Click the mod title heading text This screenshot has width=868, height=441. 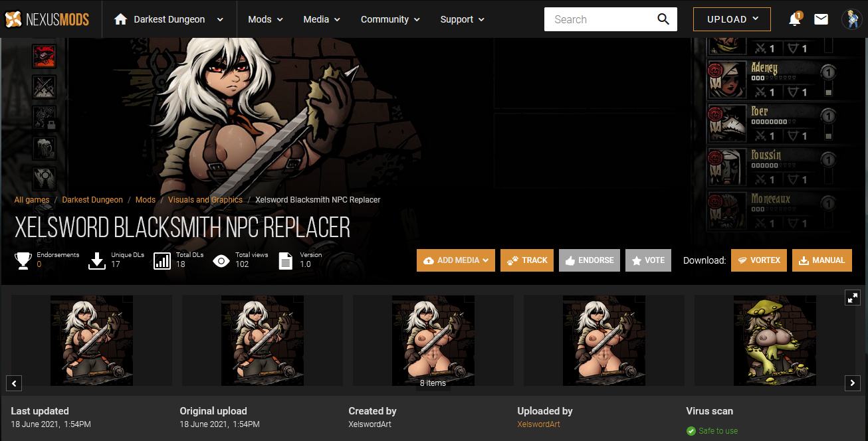point(182,228)
